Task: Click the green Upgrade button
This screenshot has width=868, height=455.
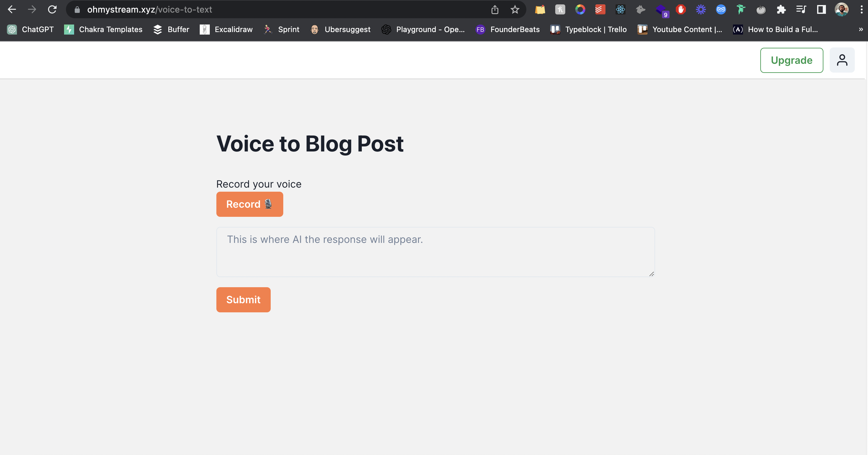Action: coord(791,60)
